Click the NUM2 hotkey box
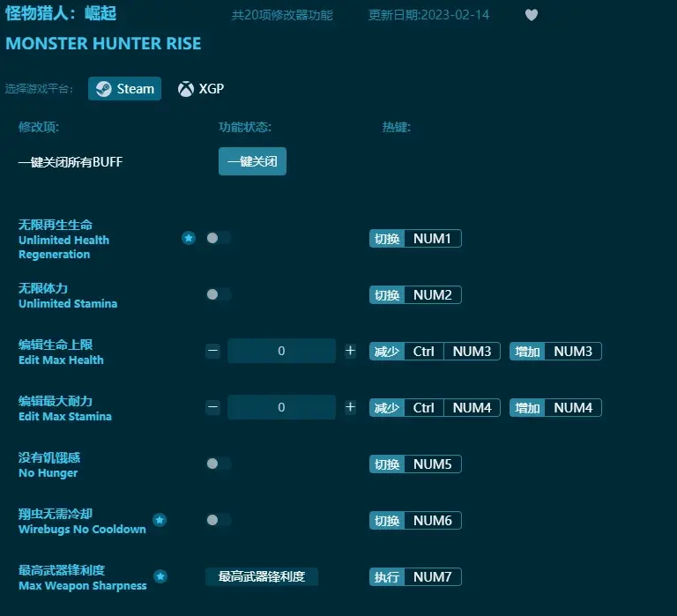 pos(415,295)
